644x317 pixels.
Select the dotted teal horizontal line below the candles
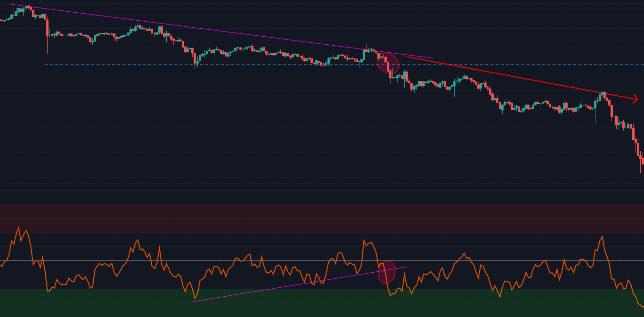tap(283, 184)
